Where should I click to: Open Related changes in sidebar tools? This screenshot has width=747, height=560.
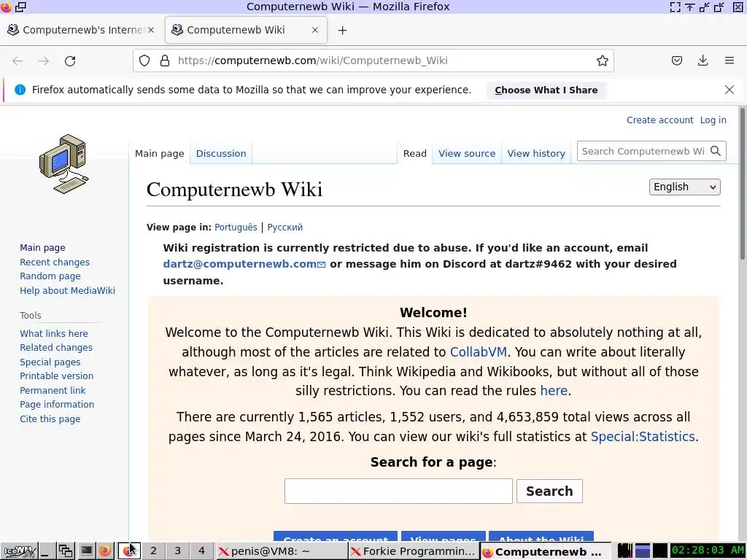tap(55, 348)
